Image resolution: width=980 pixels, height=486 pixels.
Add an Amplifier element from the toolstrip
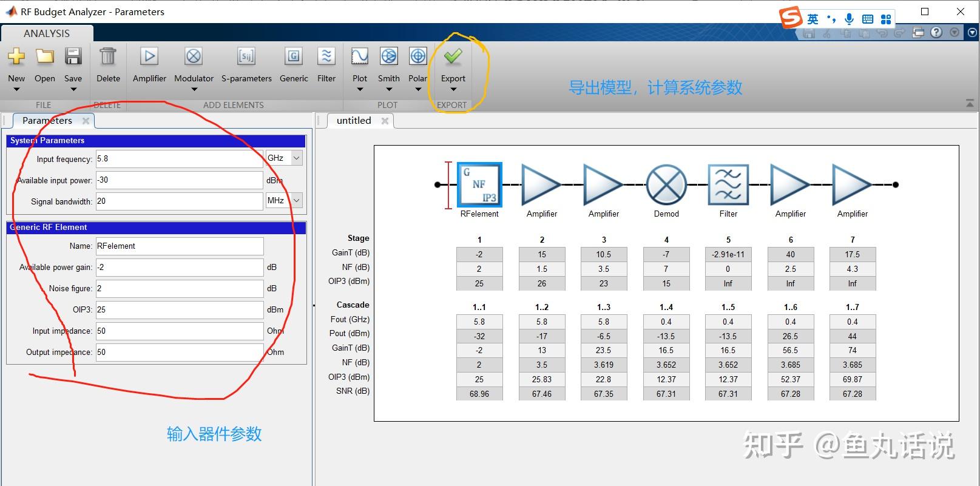click(x=149, y=56)
